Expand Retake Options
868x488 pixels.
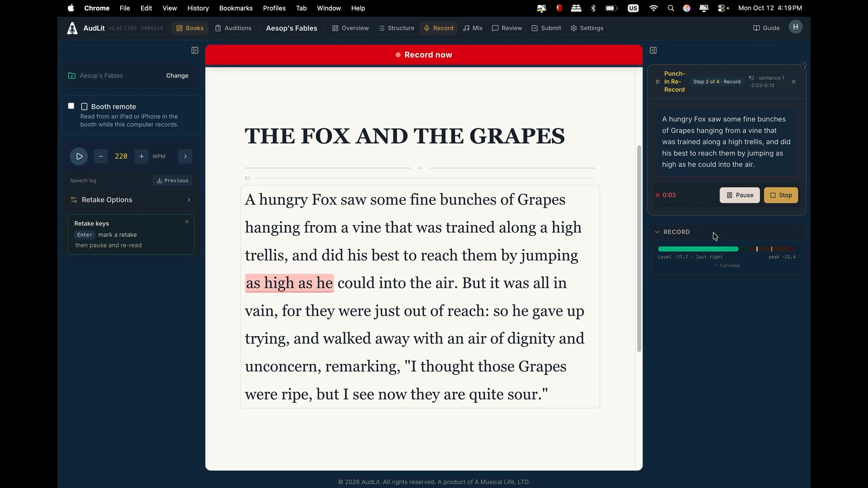[x=131, y=200]
